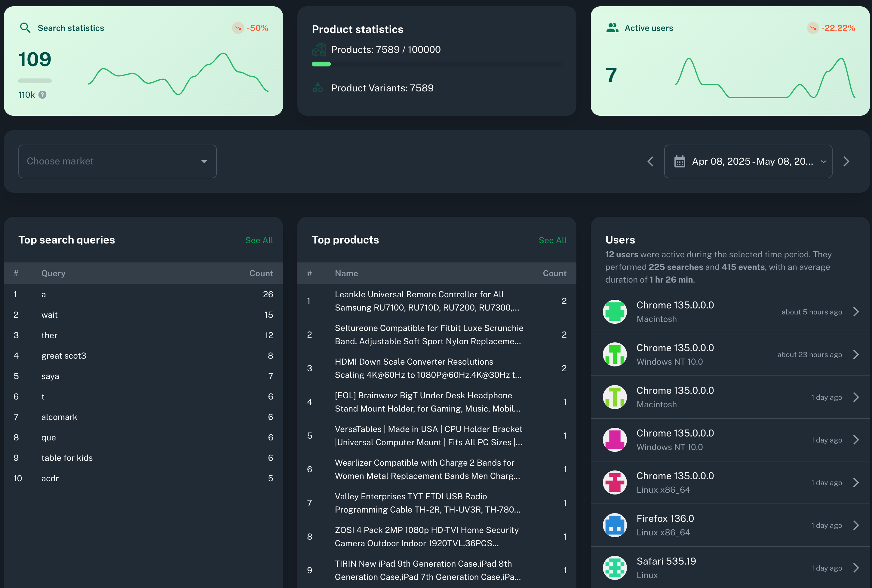
Task: Click the Search statistics downward trend icon
Action: pos(238,28)
